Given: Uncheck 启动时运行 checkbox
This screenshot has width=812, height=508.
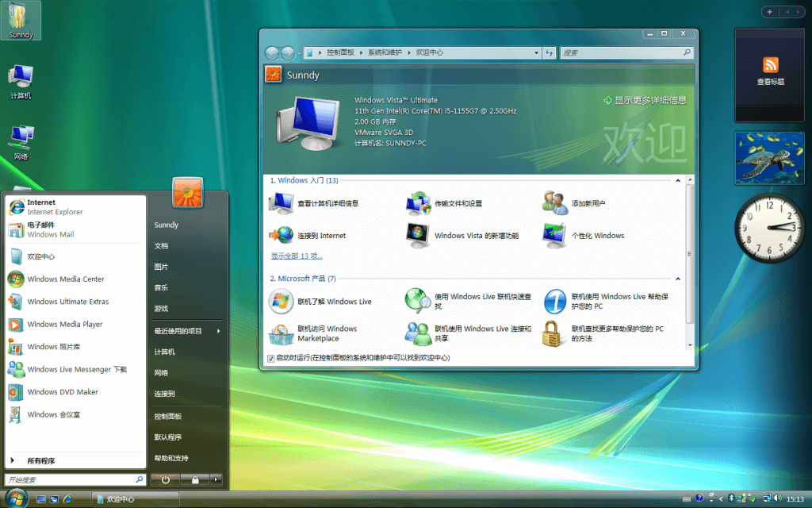Looking at the screenshot, I should tap(271, 358).
